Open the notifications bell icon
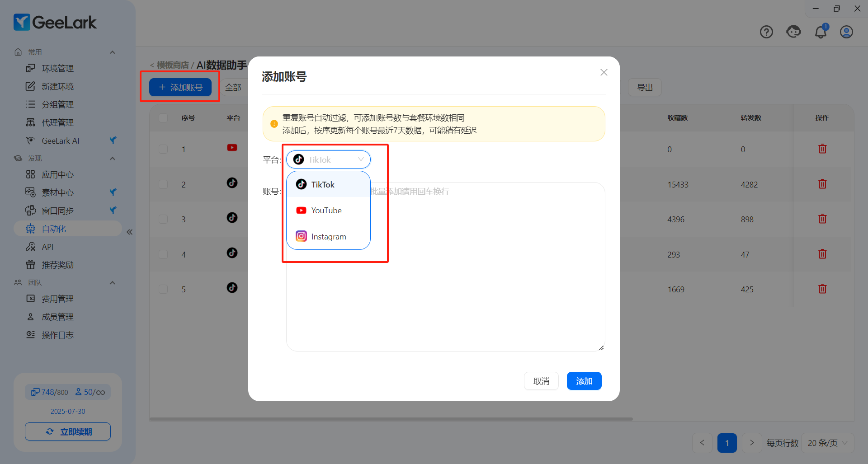This screenshot has width=868, height=464. (821, 32)
